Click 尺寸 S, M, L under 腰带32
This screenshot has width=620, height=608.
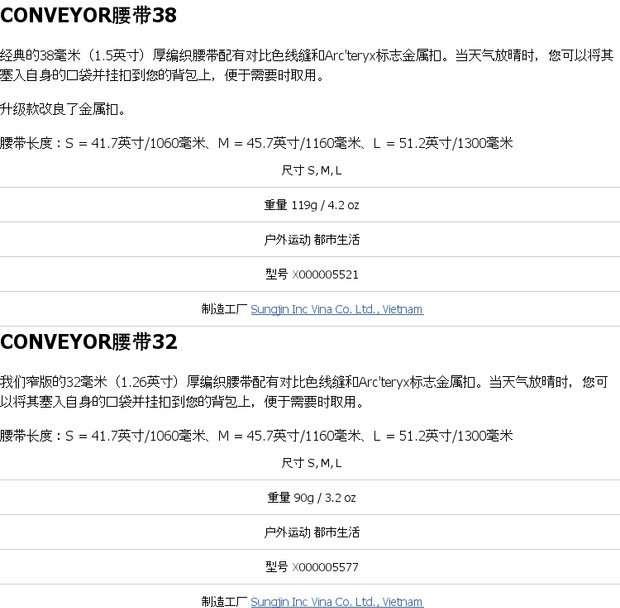(x=312, y=463)
